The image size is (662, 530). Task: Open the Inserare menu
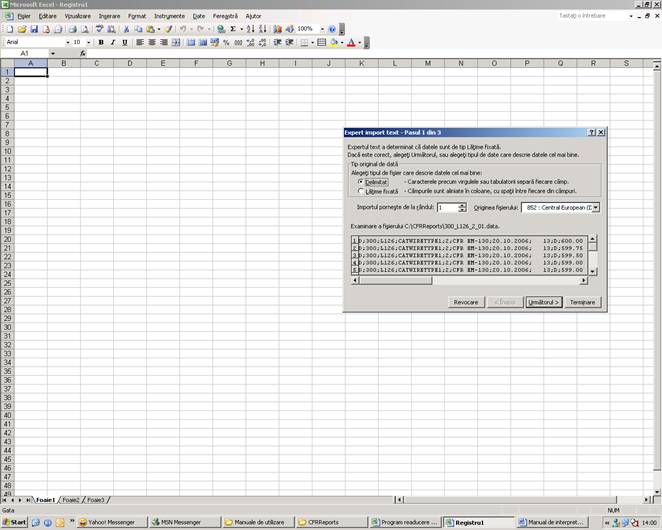pos(109,16)
